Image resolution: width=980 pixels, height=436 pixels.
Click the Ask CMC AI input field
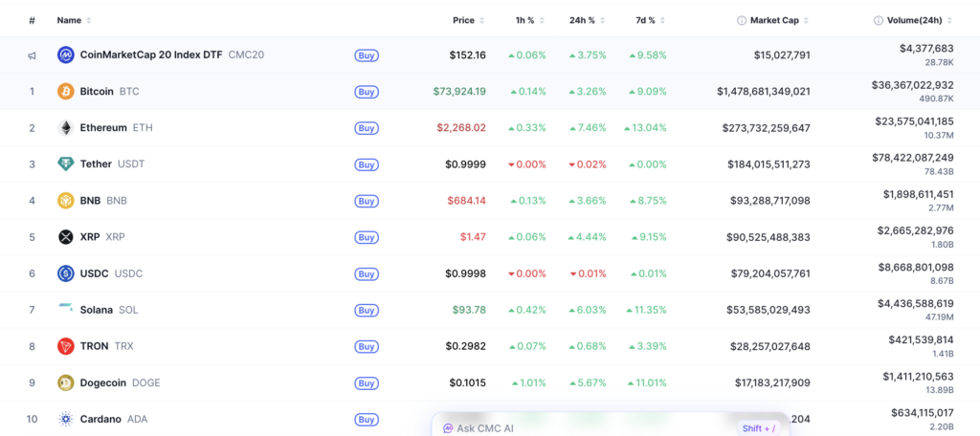[610, 428]
